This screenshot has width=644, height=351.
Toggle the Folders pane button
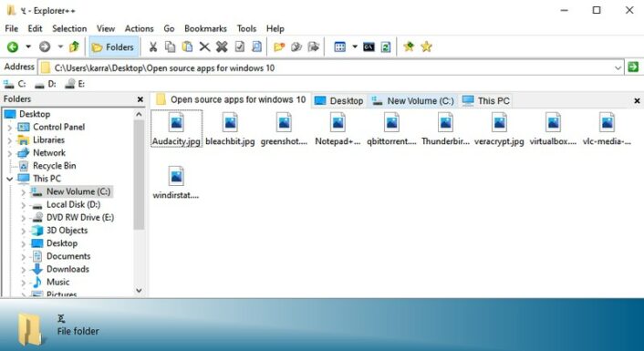pyautogui.click(x=113, y=46)
